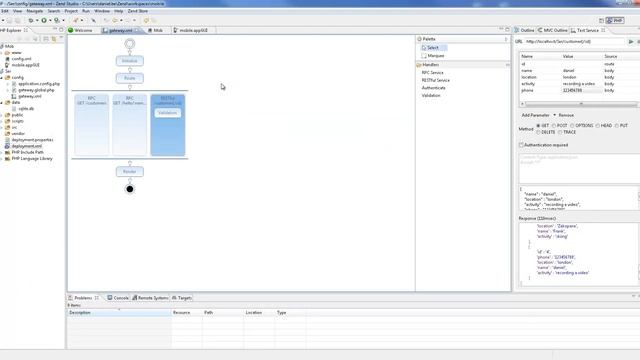Click Collapse All icon in PHP Explorer
The height and width of the screenshot is (360, 640).
(46, 39)
